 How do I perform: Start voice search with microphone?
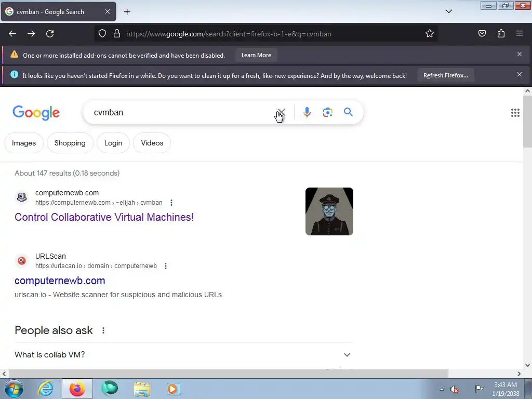point(307,112)
